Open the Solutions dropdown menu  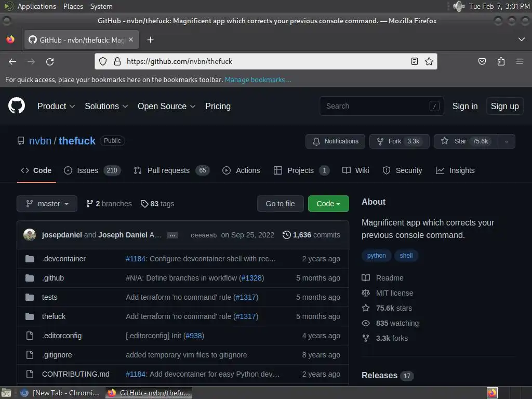[106, 106]
